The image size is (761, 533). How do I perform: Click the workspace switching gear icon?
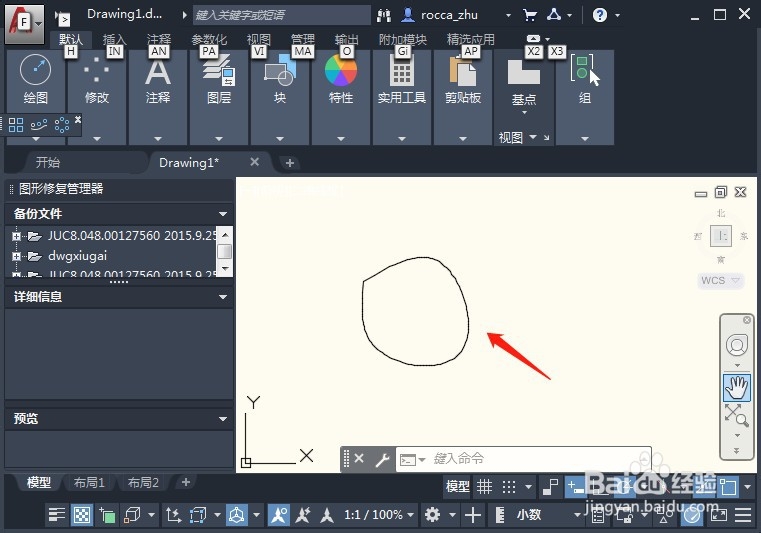[x=432, y=515]
